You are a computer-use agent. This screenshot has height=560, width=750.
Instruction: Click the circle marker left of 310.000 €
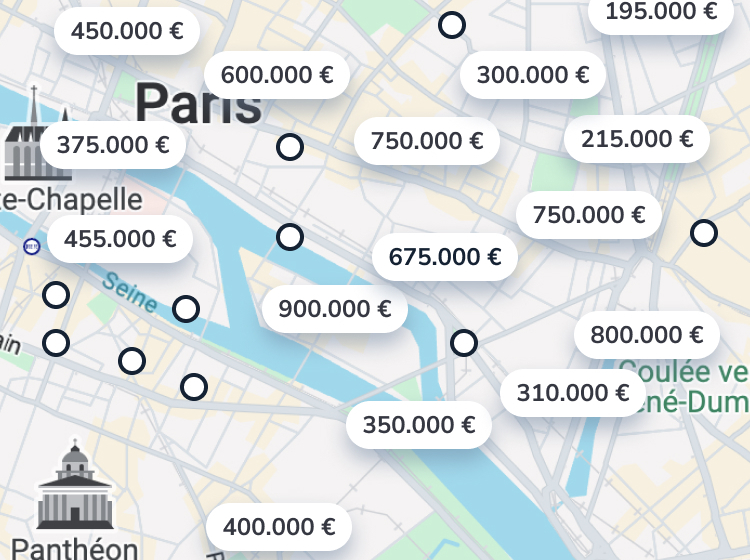click(464, 343)
